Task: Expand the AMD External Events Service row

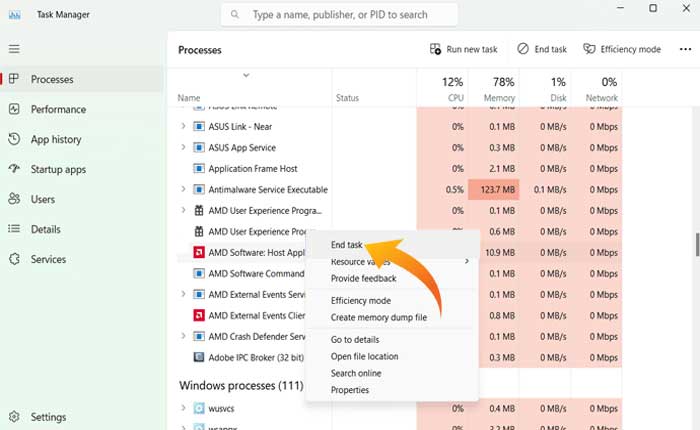Action: click(183, 294)
